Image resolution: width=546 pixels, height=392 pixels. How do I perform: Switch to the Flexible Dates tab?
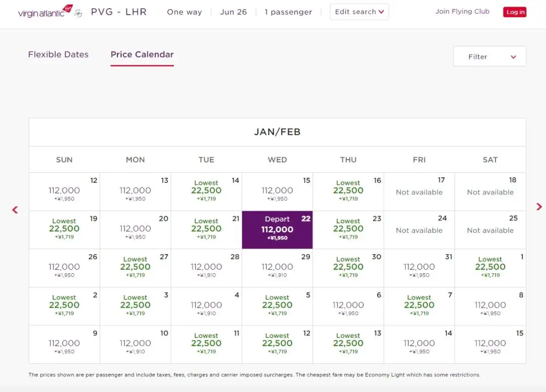58,55
